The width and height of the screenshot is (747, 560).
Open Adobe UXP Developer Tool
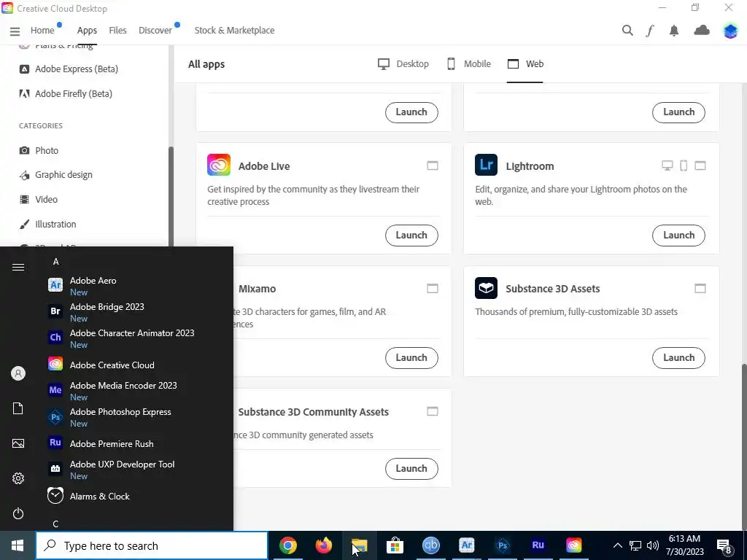tap(138, 470)
